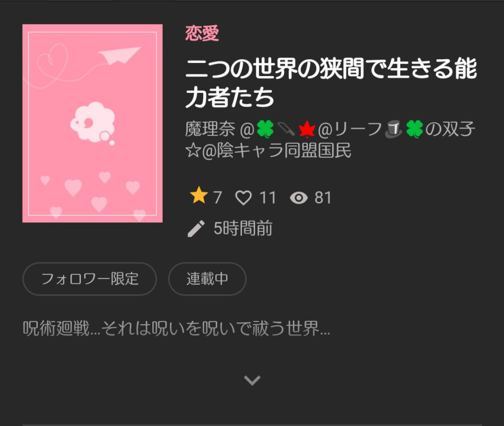Click the heart likes icon

click(243, 198)
